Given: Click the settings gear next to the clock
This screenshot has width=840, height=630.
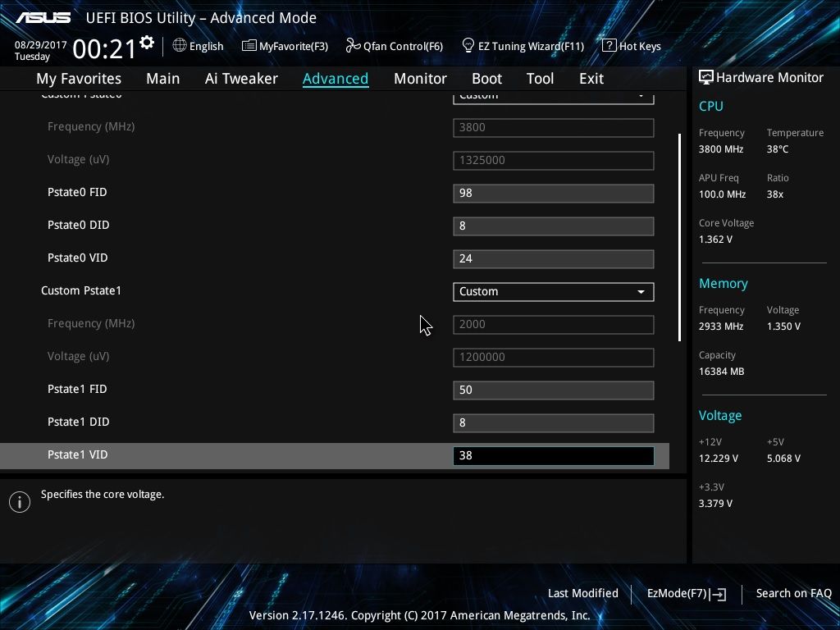Looking at the screenshot, I should [x=147, y=43].
